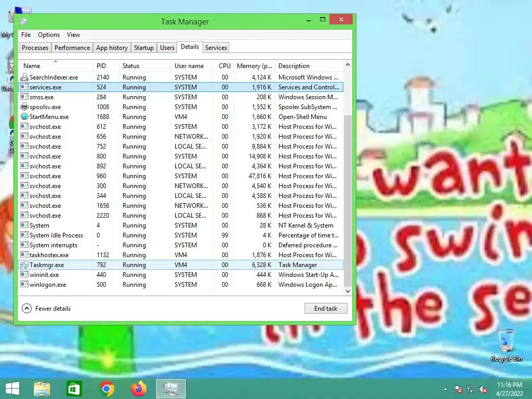Click the System Idle Process icon
The height and width of the screenshot is (399, 532).
click(24, 235)
